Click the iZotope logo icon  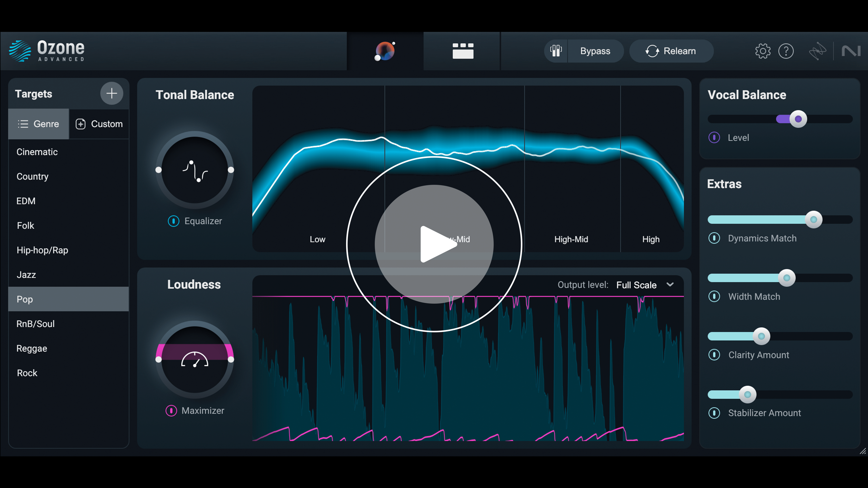(x=817, y=51)
